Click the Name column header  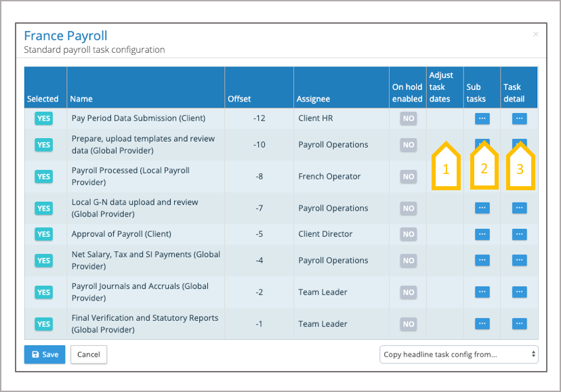(x=81, y=99)
